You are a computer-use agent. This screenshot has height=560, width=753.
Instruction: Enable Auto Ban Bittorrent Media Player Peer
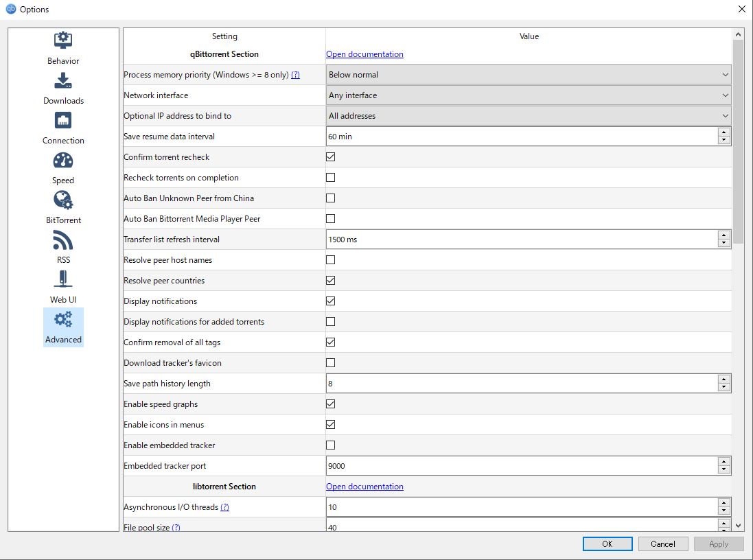pos(330,219)
